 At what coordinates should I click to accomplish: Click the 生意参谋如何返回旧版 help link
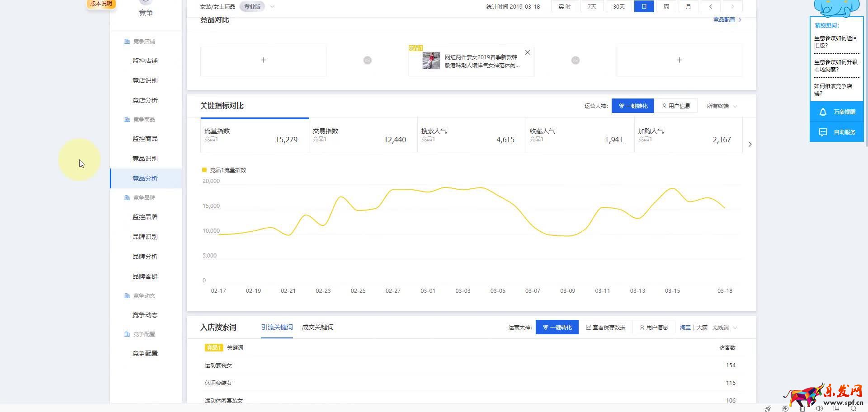click(x=835, y=42)
